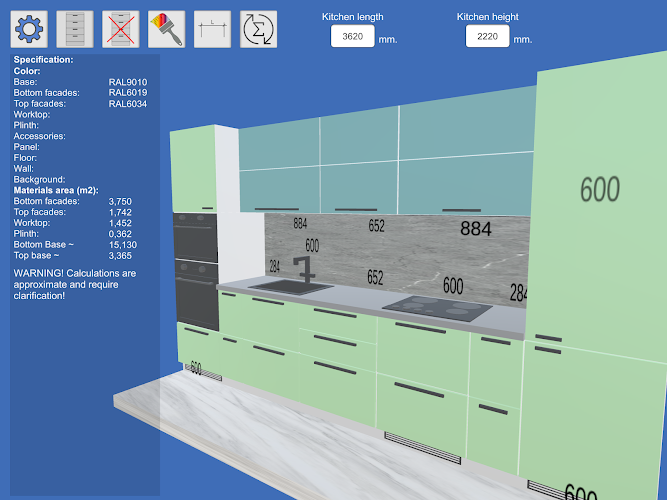Select the upper-left green tall cabinet above oven

(194, 170)
